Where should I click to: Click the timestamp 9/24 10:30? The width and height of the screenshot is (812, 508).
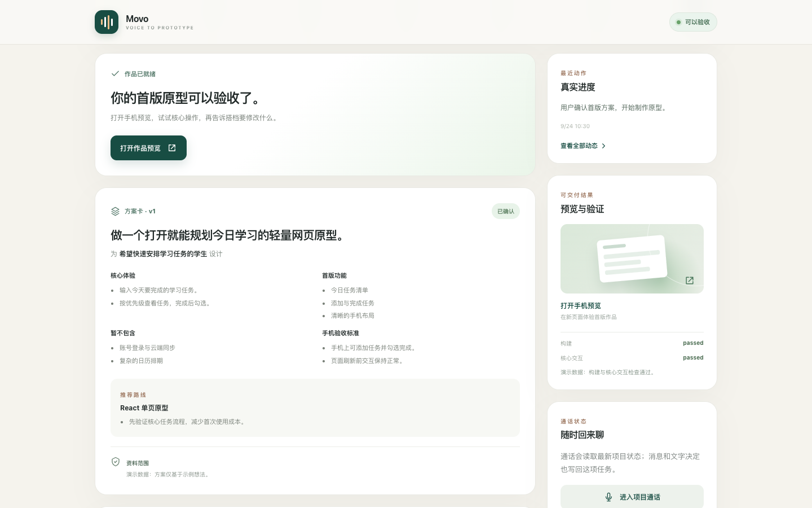click(x=575, y=126)
